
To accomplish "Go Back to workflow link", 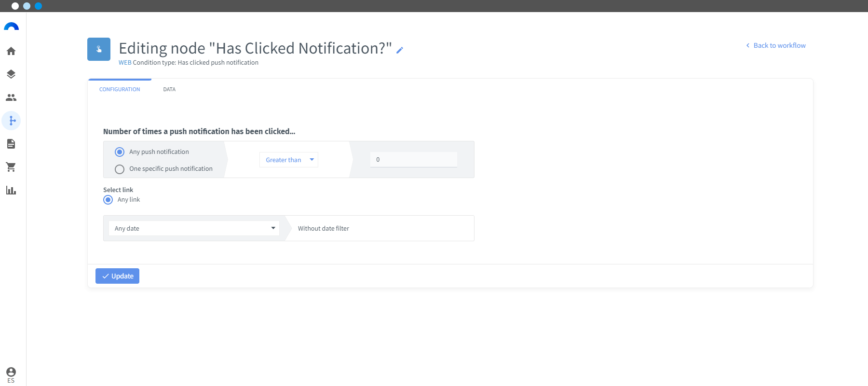I will click(x=776, y=45).
